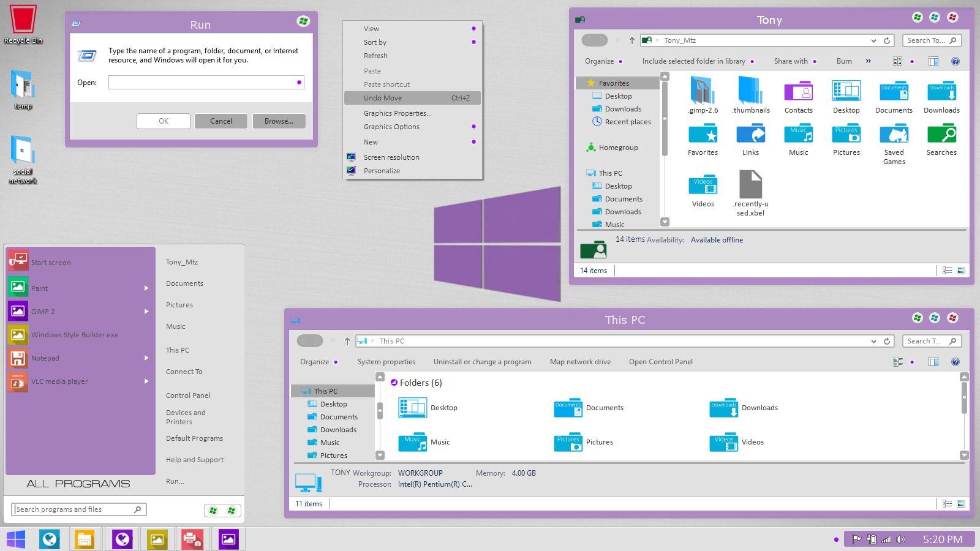
Task: Open Help in the This PC window toolbar
Action: pyautogui.click(x=956, y=362)
